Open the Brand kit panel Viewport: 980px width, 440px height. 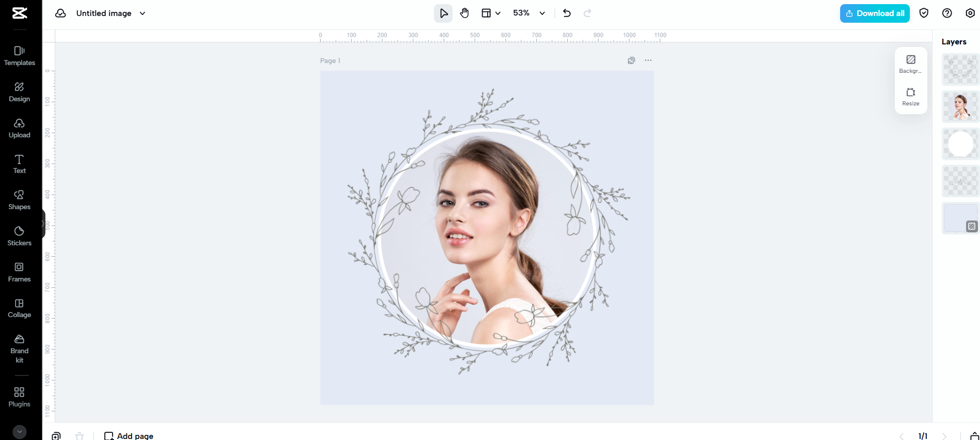20,349
